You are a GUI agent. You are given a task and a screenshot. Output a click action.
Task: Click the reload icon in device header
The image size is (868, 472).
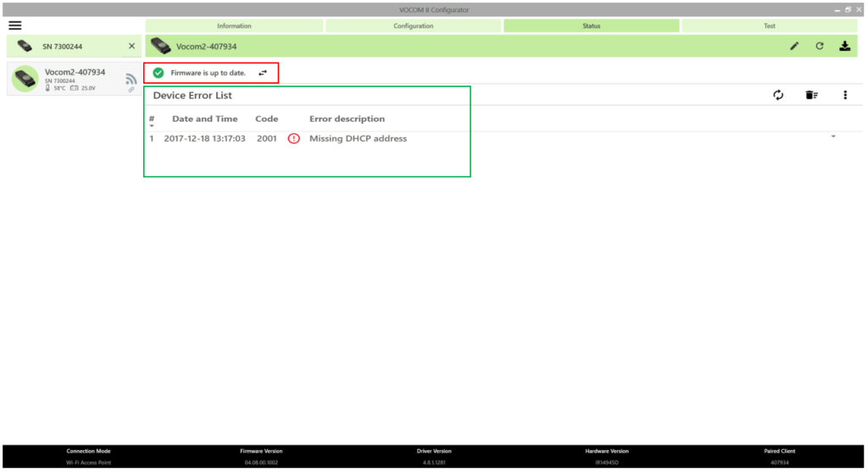pyautogui.click(x=820, y=47)
